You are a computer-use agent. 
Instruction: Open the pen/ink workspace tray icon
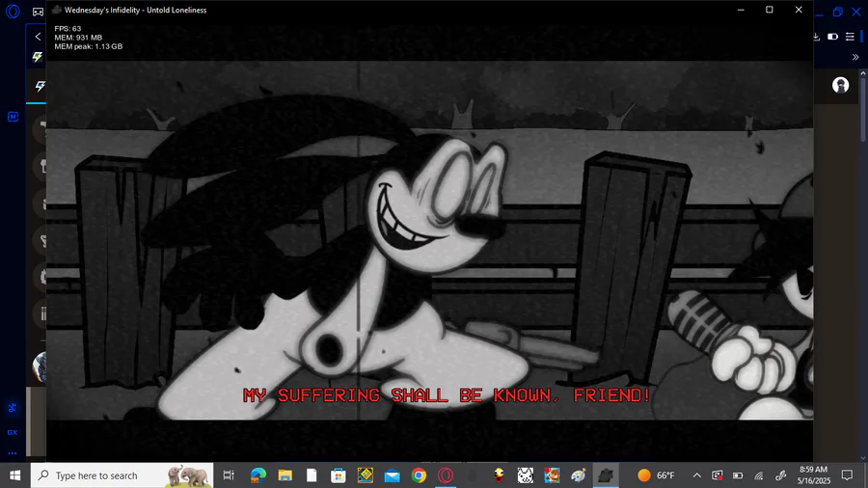tap(780, 475)
